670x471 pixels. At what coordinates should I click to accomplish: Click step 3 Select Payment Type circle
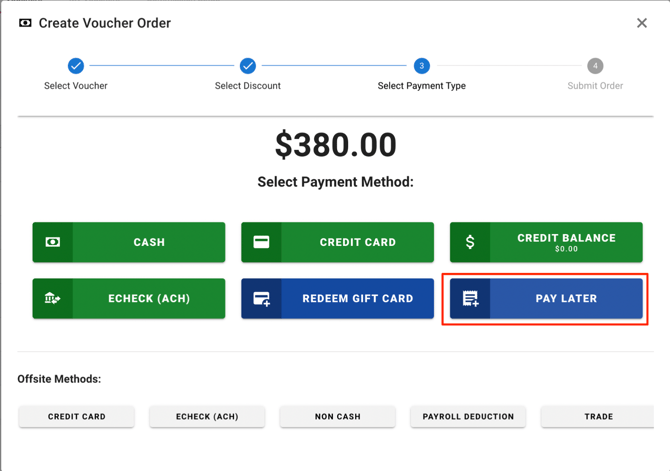coord(422,66)
